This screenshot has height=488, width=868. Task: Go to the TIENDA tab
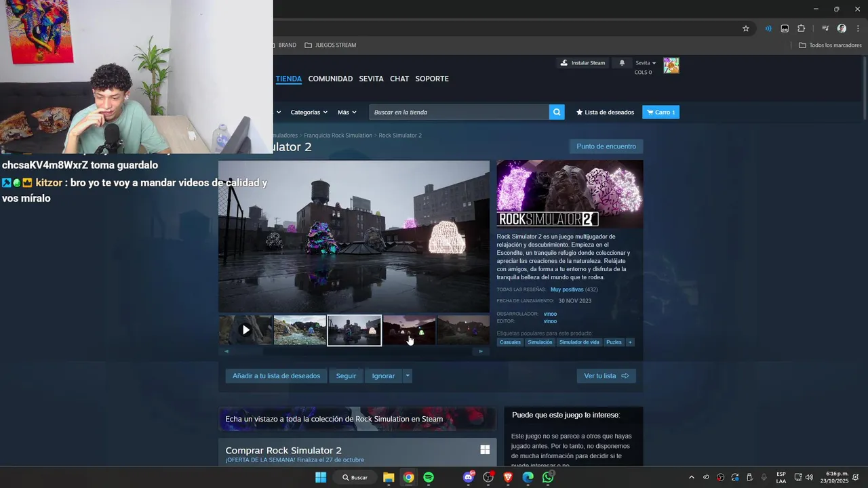click(x=288, y=79)
